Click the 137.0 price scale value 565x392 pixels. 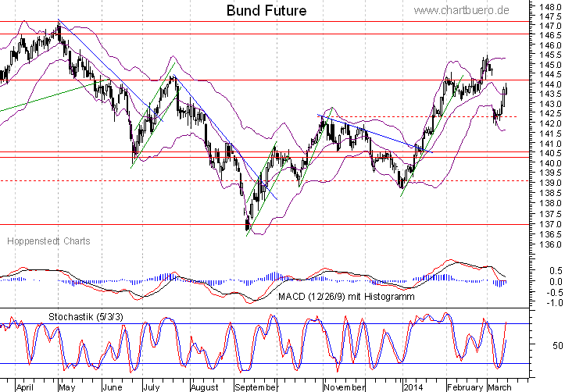pyautogui.click(x=551, y=224)
